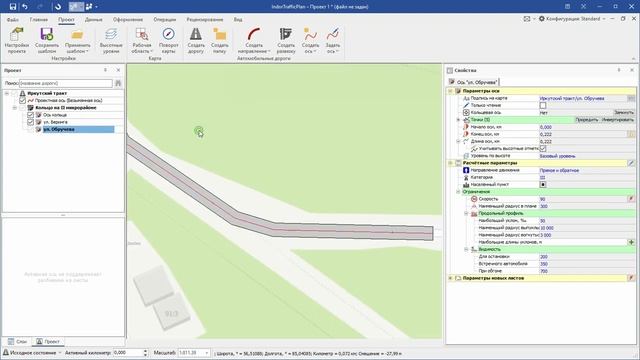Open Задать ось dropdown

click(x=333, y=40)
